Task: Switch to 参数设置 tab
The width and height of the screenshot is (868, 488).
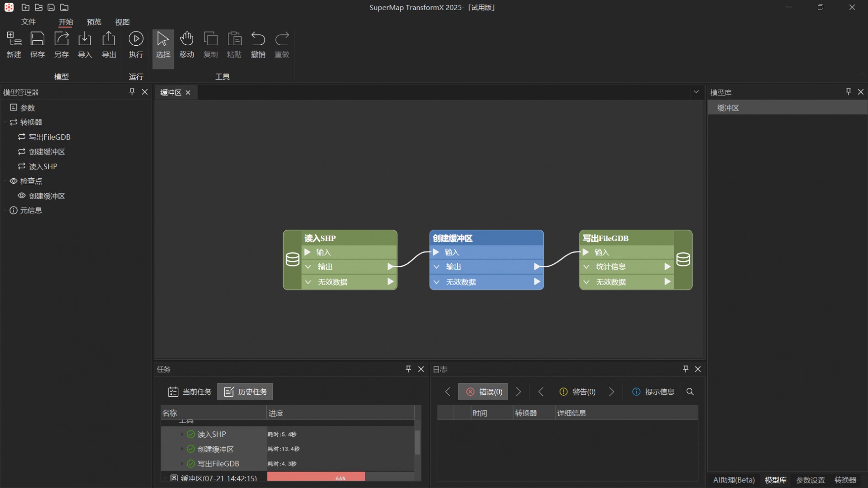Action: point(810,480)
